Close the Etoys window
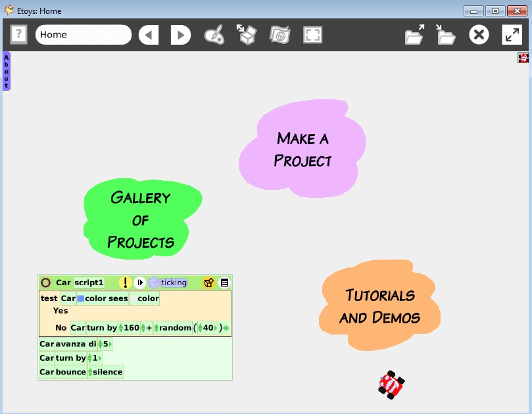 [517, 11]
